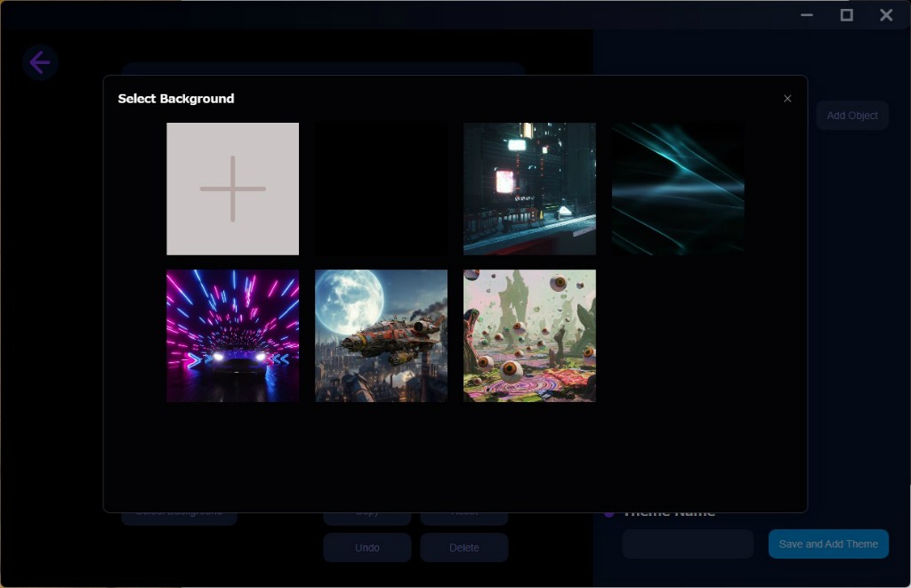
Task: Click the purple back arrow icon
Action: (x=40, y=63)
